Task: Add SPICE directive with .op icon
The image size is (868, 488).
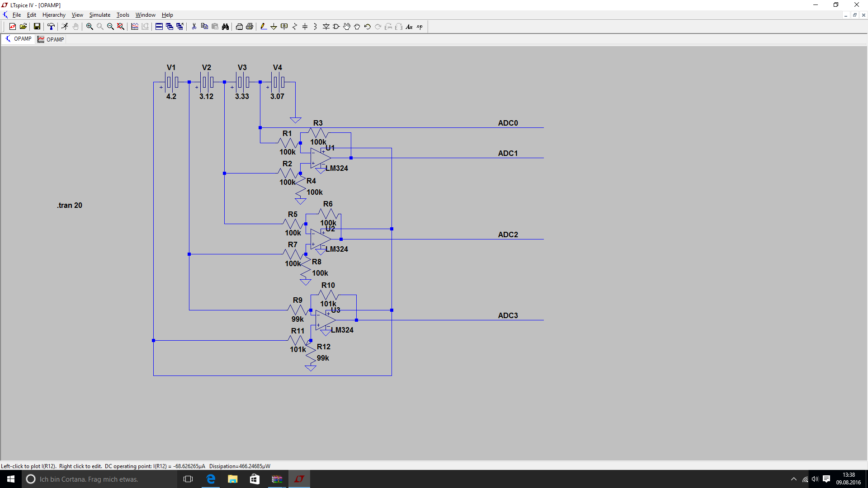Action: coord(420,27)
